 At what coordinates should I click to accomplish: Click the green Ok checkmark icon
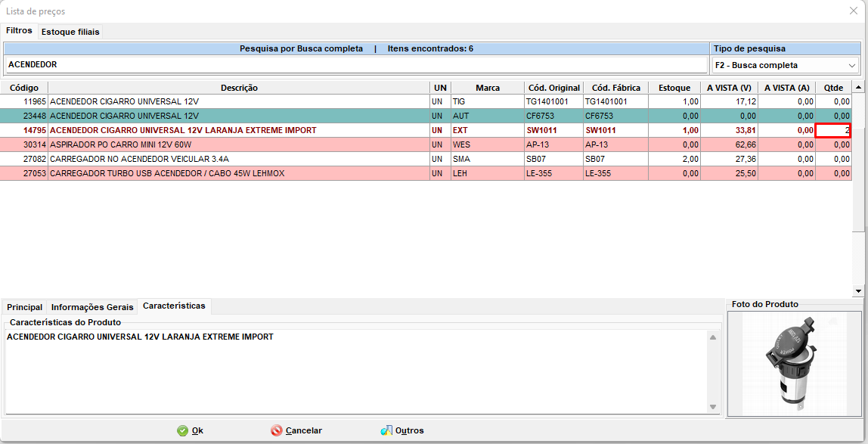coord(184,430)
